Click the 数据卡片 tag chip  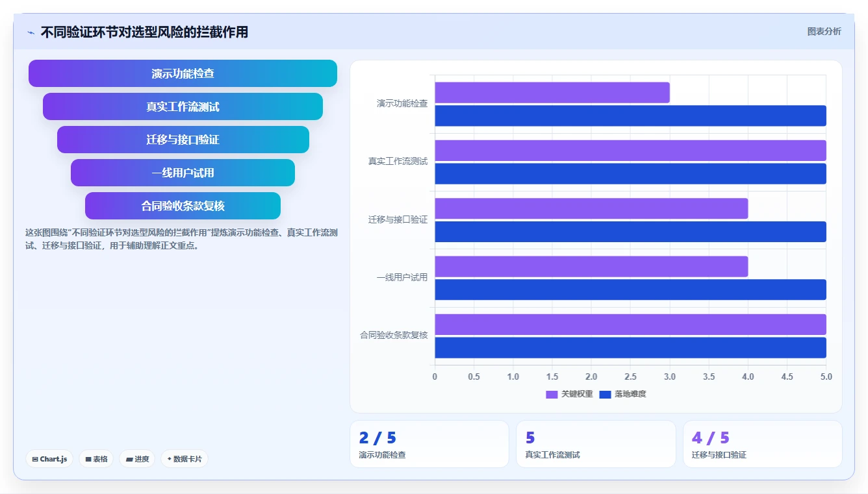(x=185, y=459)
